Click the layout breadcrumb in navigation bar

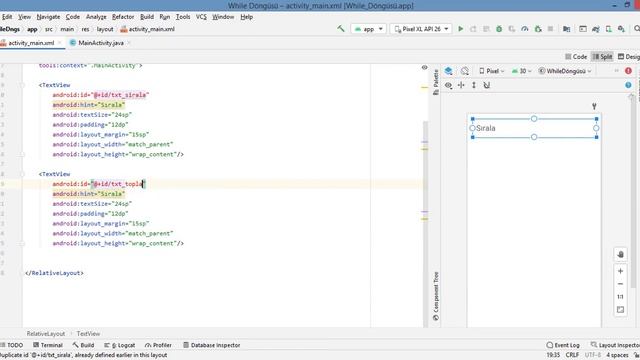point(105,29)
